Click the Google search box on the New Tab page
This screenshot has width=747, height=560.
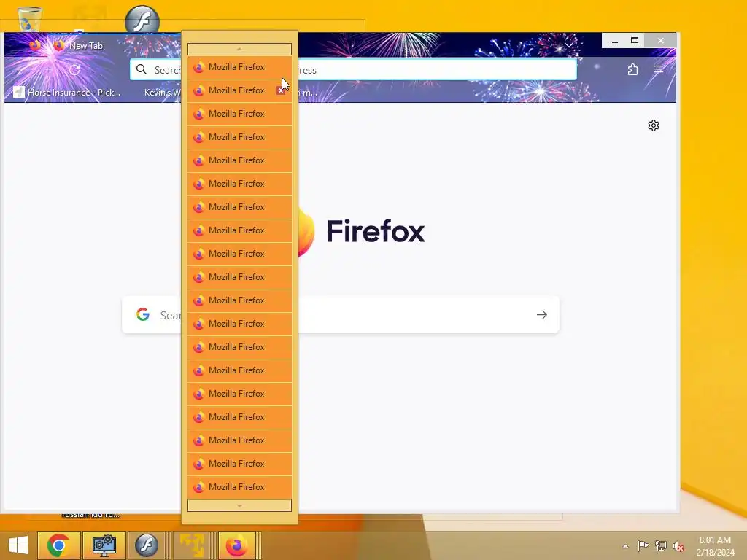[341, 315]
